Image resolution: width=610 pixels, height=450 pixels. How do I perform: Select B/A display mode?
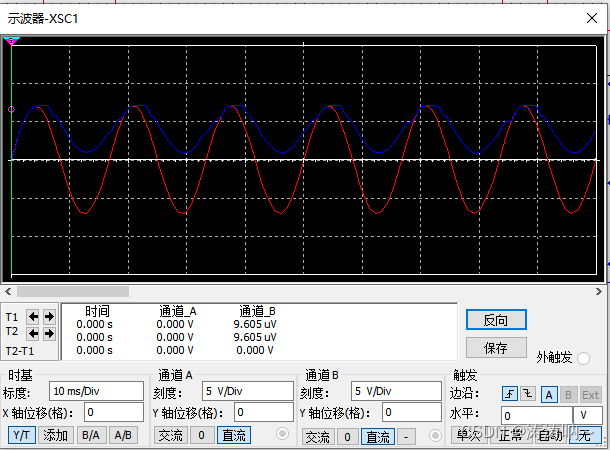tap(91, 435)
